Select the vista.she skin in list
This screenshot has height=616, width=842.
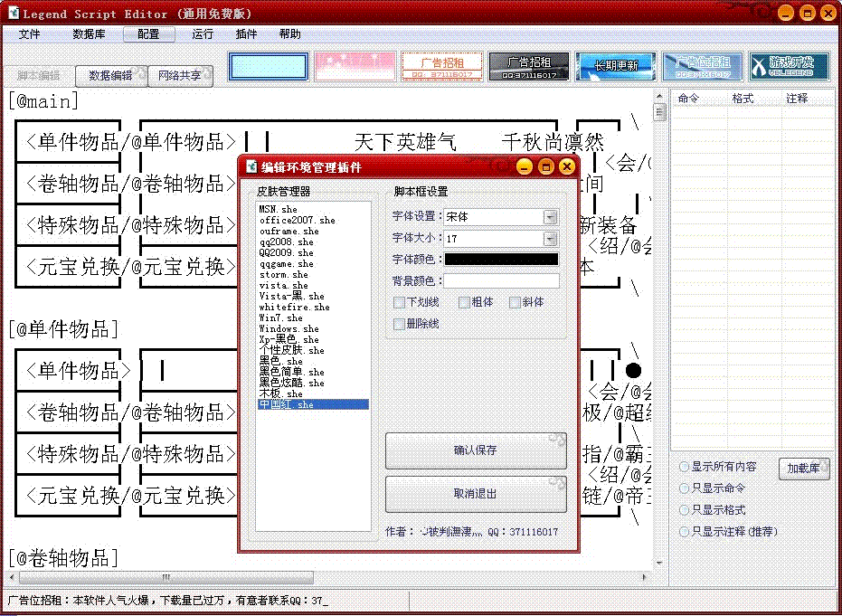click(x=283, y=286)
